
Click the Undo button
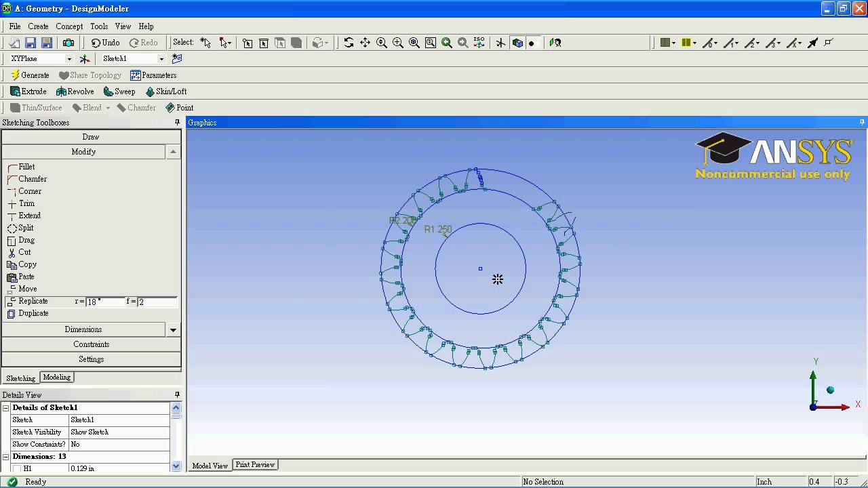[x=106, y=43]
